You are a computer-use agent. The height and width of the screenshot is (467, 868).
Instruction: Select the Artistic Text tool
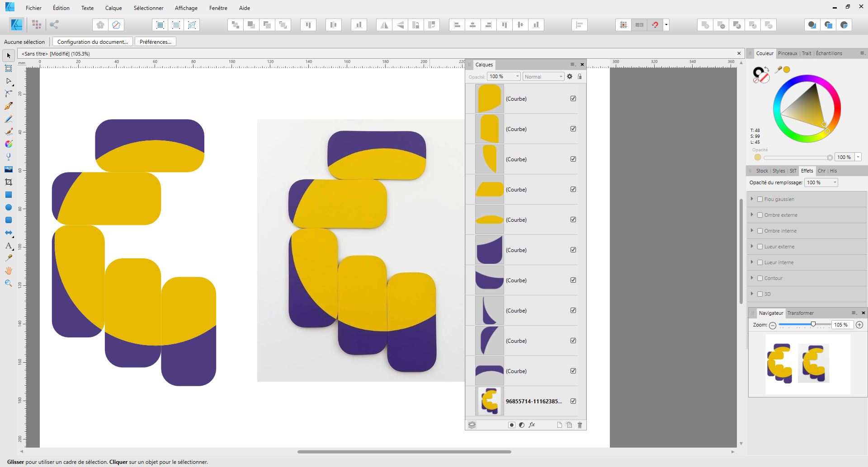pyautogui.click(x=9, y=246)
